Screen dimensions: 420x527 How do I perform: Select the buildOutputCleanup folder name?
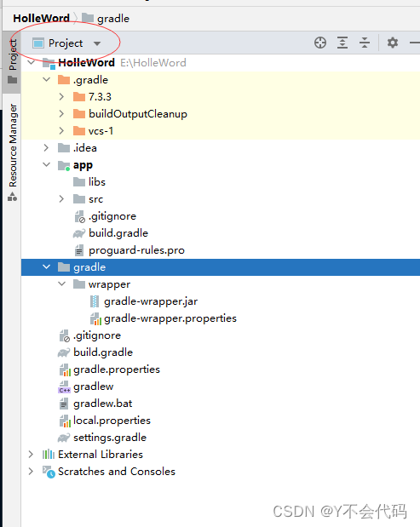coord(138,114)
